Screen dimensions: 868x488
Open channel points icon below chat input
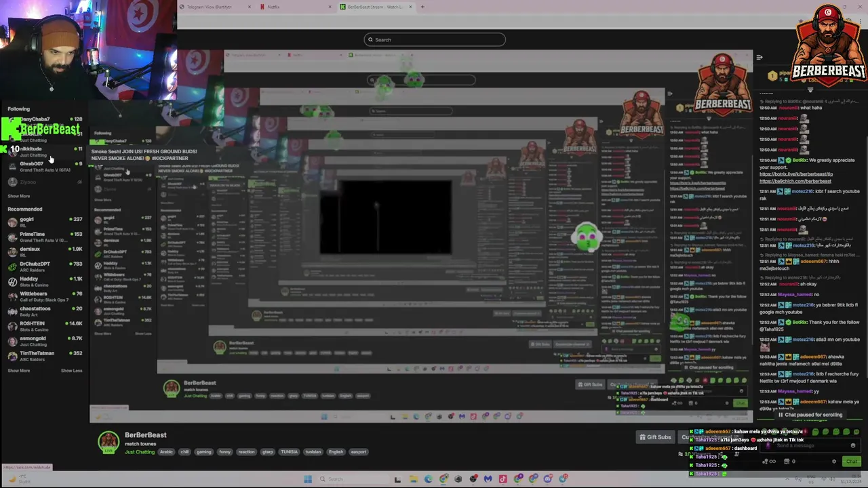(x=768, y=462)
